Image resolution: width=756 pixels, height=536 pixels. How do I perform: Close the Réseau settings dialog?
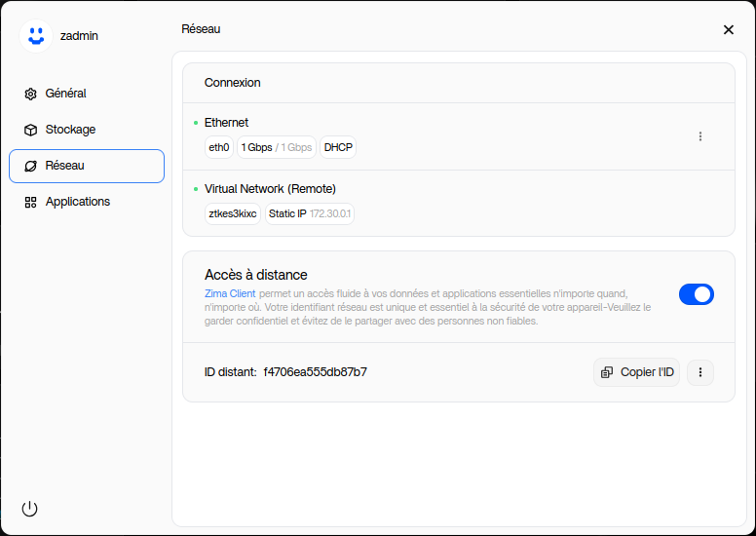pos(728,30)
